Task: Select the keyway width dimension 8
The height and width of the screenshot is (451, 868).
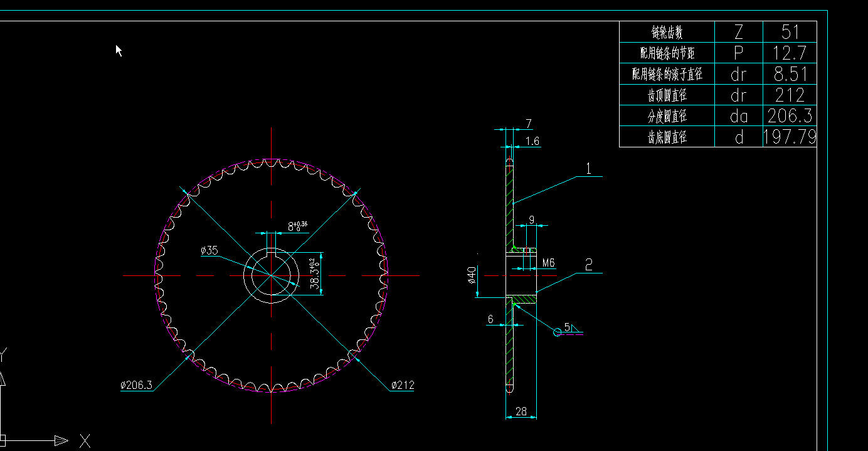Action: pos(297,226)
